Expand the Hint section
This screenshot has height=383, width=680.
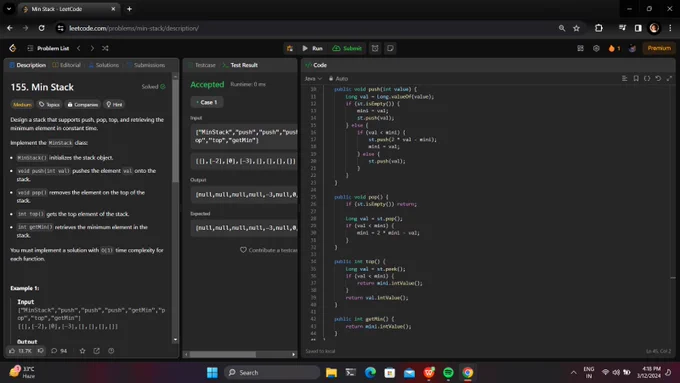click(114, 105)
